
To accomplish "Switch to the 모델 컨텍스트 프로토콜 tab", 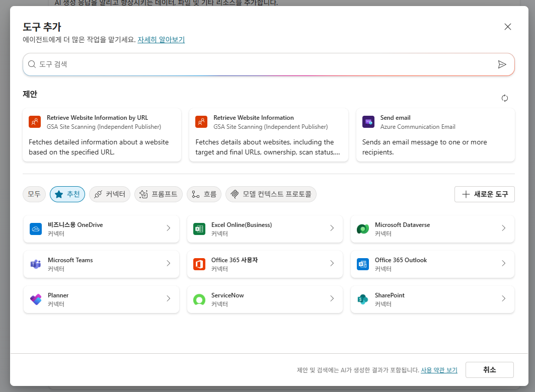I will [x=271, y=194].
